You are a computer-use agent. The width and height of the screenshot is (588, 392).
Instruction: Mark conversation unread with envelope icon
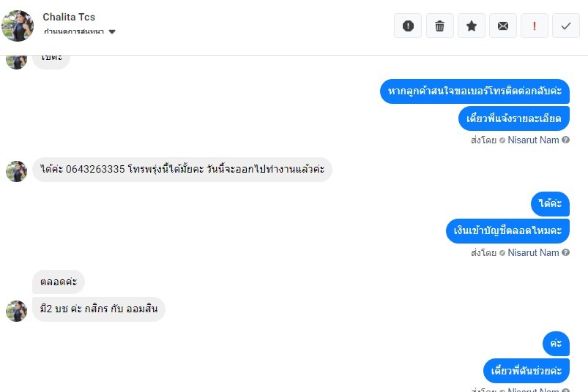click(503, 26)
